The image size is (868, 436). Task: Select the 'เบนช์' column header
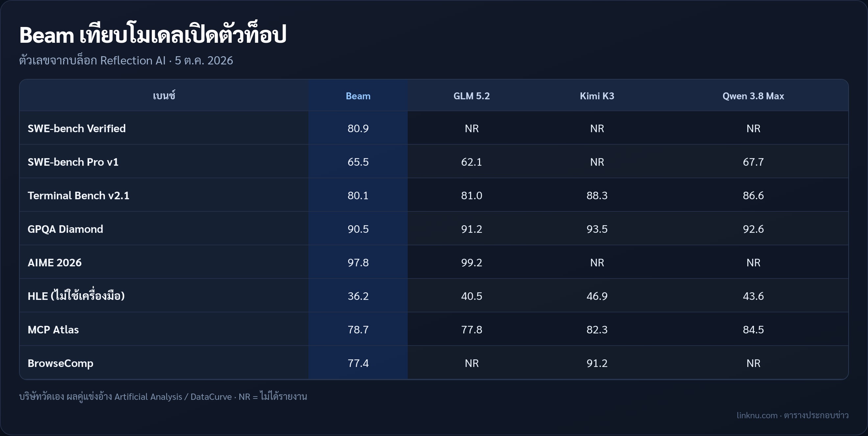(x=164, y=96)
